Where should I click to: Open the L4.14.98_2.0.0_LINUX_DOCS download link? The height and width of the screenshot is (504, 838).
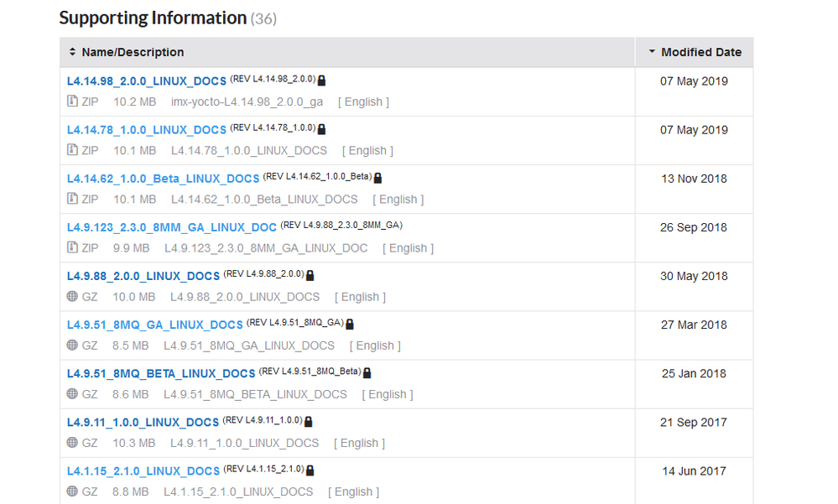pos(147,81)
